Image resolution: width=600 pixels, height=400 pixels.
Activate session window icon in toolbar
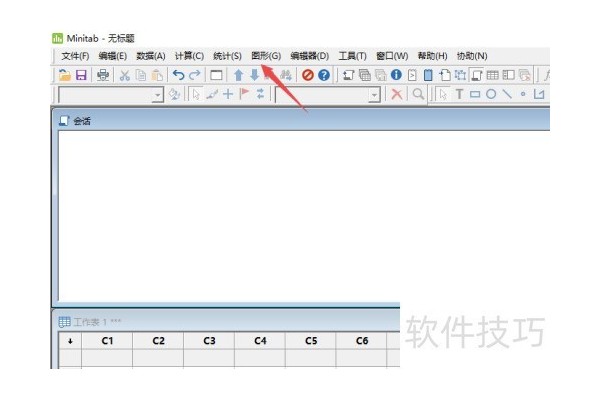tap(476, 75)
